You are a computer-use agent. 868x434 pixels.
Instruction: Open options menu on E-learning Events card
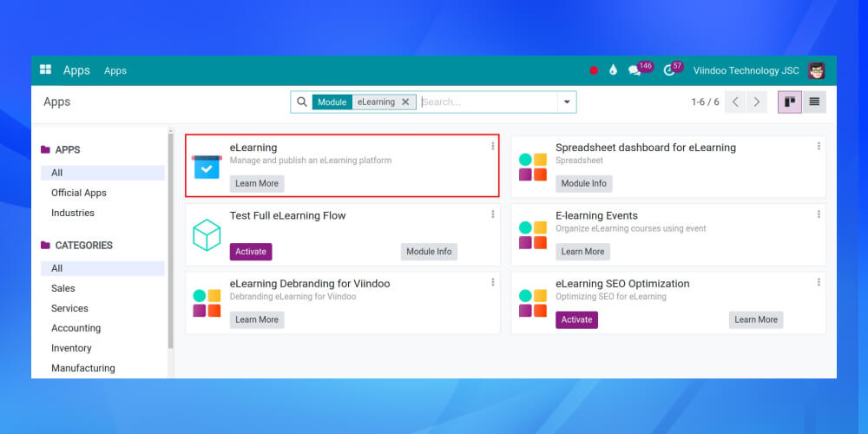[819, 214]
